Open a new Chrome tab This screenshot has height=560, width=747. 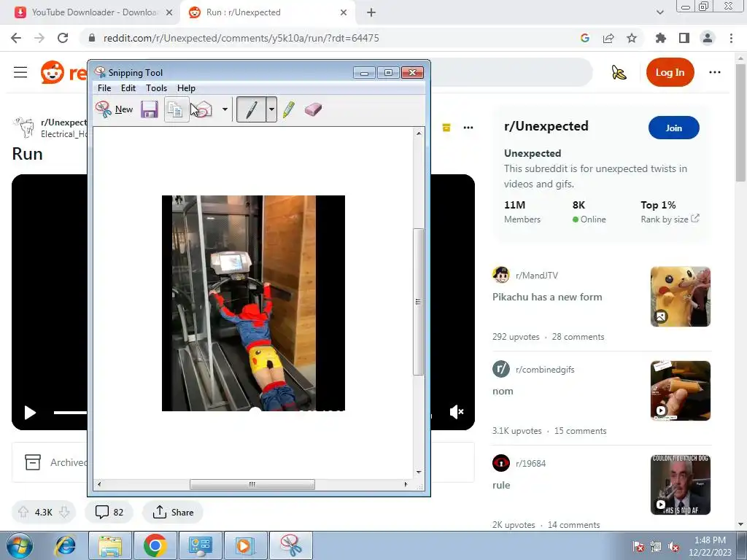point(371,12)
